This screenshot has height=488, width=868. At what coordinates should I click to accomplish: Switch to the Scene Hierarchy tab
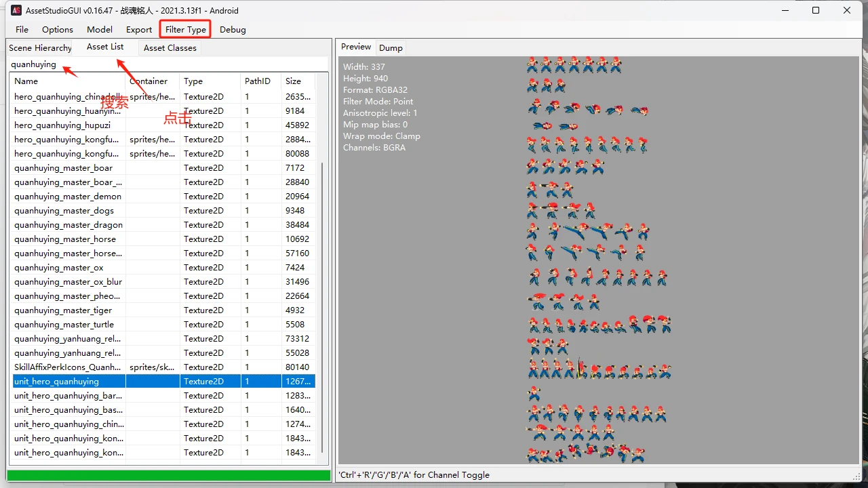[x=40, y=48]
